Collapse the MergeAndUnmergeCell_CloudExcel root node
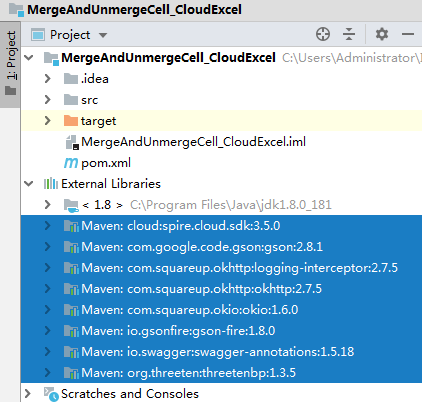Image resolution: width=422 pixels, height=402 pixels. pos(29,58)
